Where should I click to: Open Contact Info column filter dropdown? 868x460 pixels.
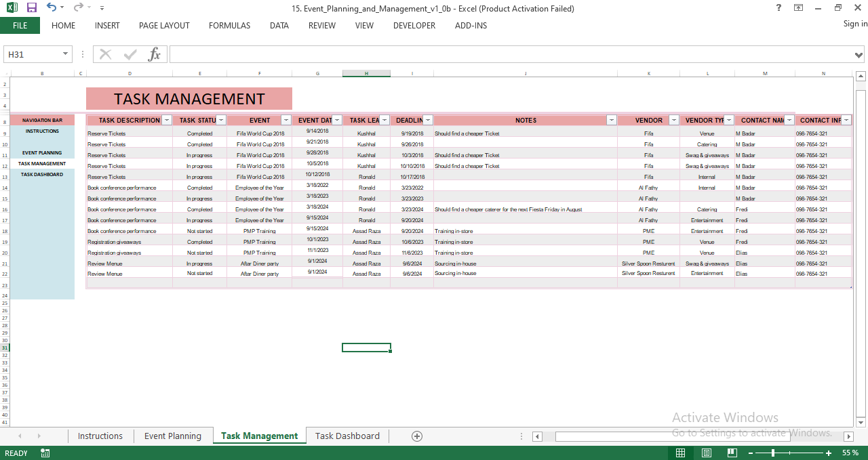tap(846, 120)
